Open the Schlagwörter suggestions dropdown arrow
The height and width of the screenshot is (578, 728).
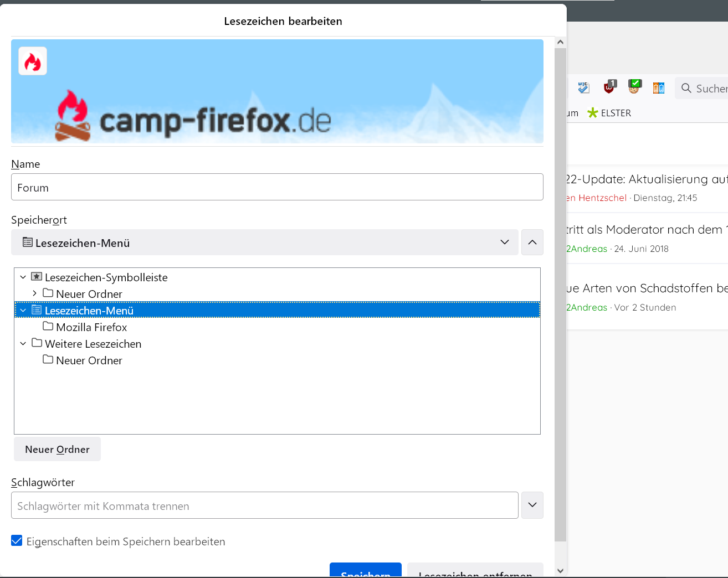pos(532,505)
